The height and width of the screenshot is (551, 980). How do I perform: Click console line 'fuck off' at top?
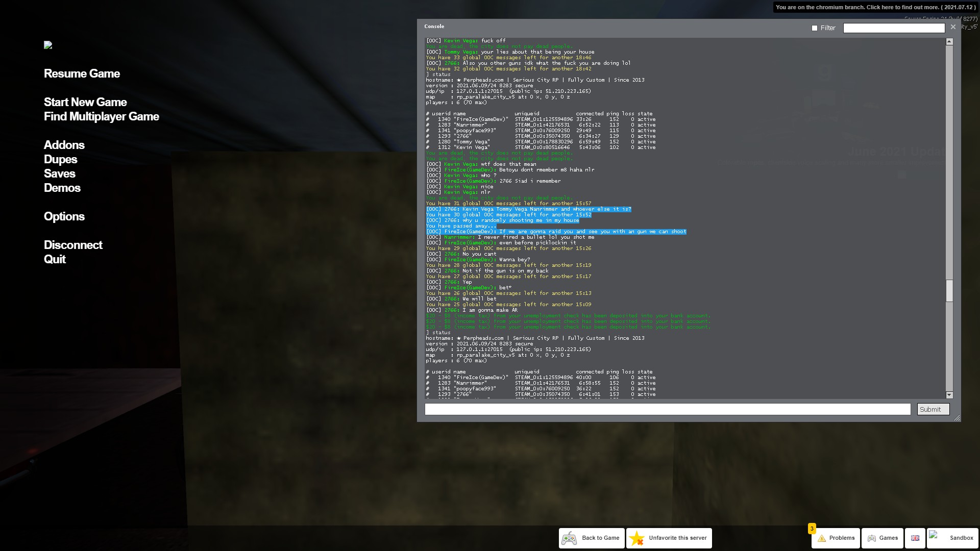[466, 41]
